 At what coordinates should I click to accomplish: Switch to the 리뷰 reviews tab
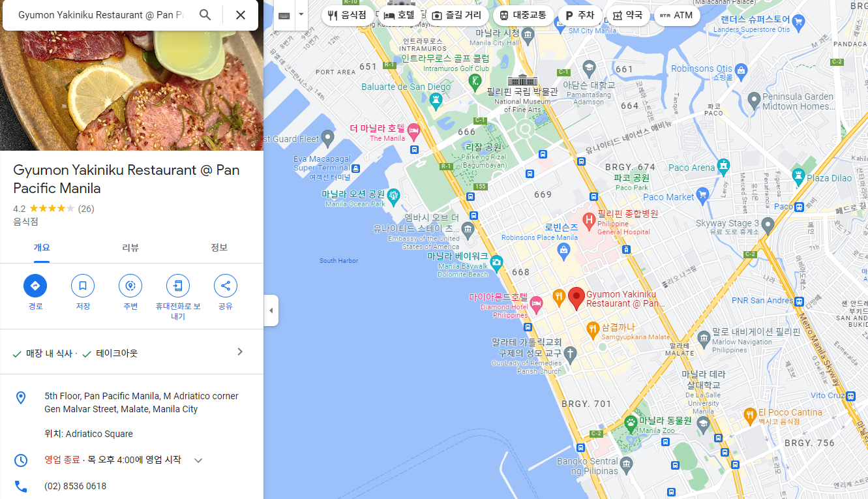click(x=130, y=248)
